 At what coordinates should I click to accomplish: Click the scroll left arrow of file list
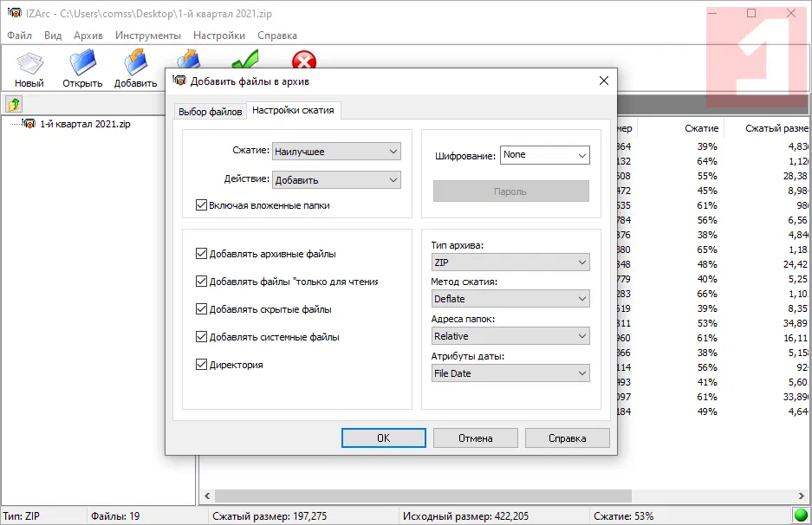[x=207, y=496]
